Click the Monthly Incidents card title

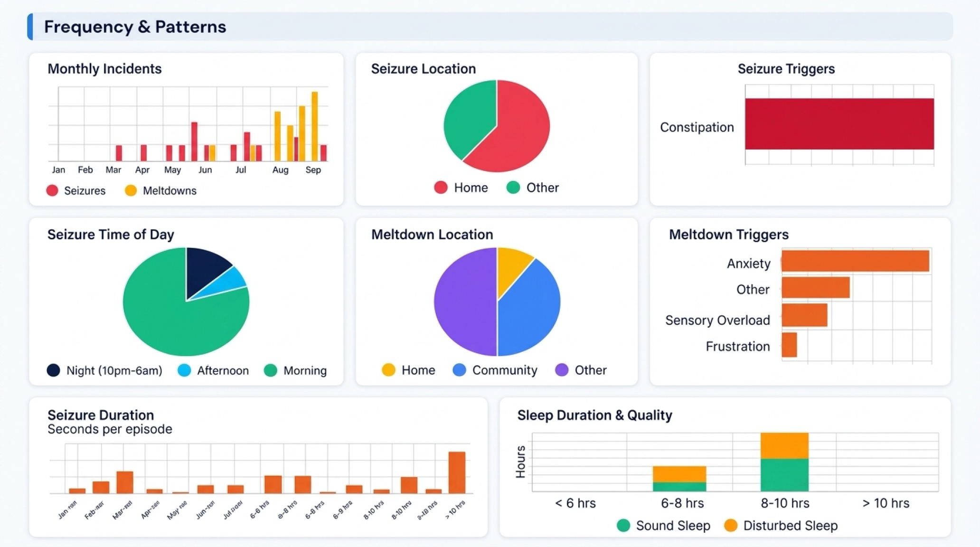pyautogui.click(x=104, y=69)
